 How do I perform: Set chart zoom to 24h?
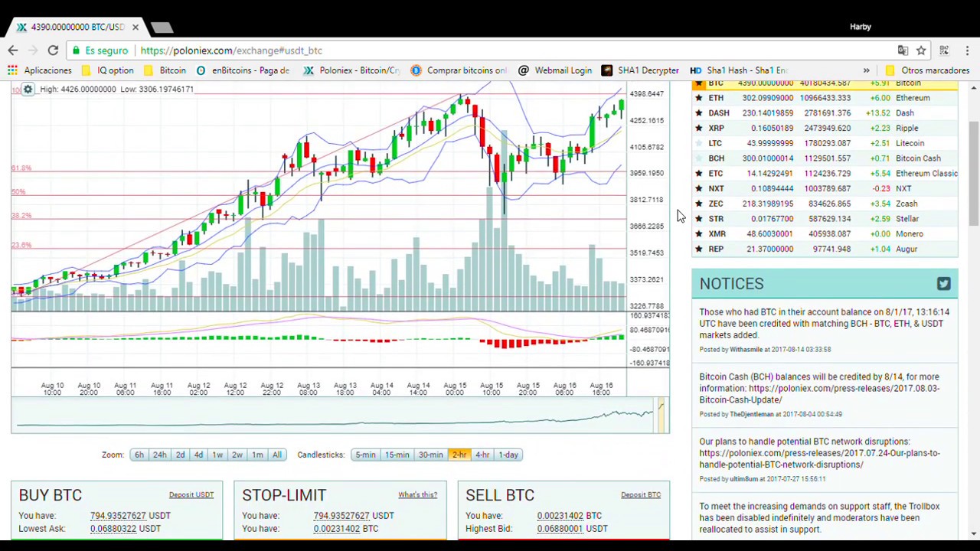(x=159, y=455)
